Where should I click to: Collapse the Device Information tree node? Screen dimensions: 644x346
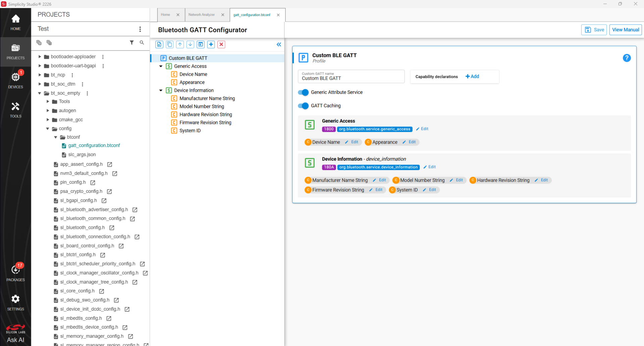(x=161, y=91)
